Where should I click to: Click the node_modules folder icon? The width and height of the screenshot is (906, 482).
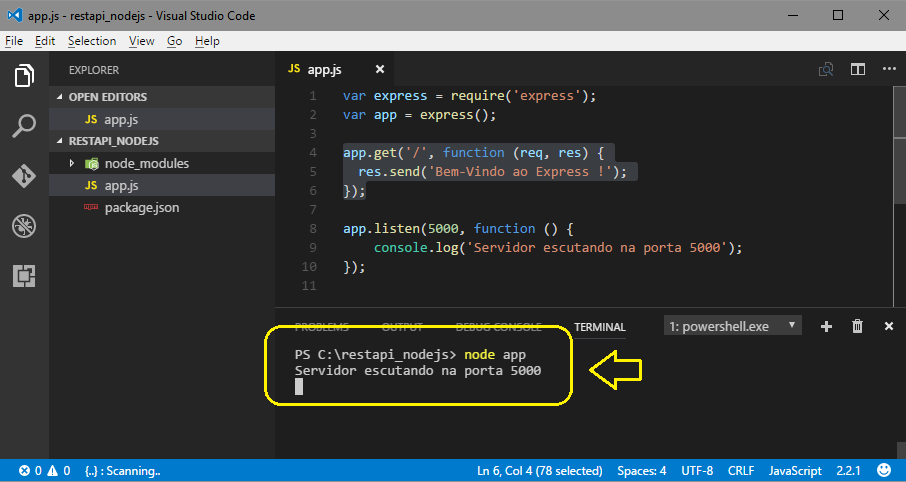(92, 164)
